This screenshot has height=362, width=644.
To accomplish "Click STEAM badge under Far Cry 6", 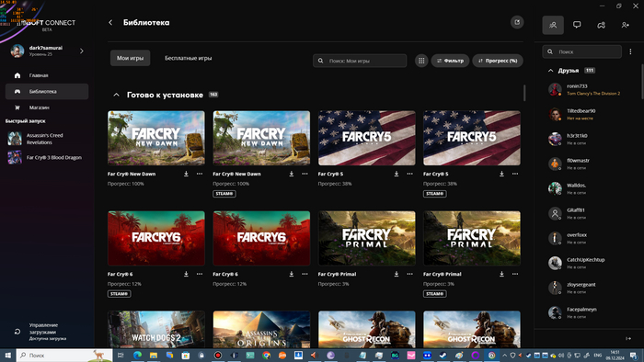I will tap(119, 294).
